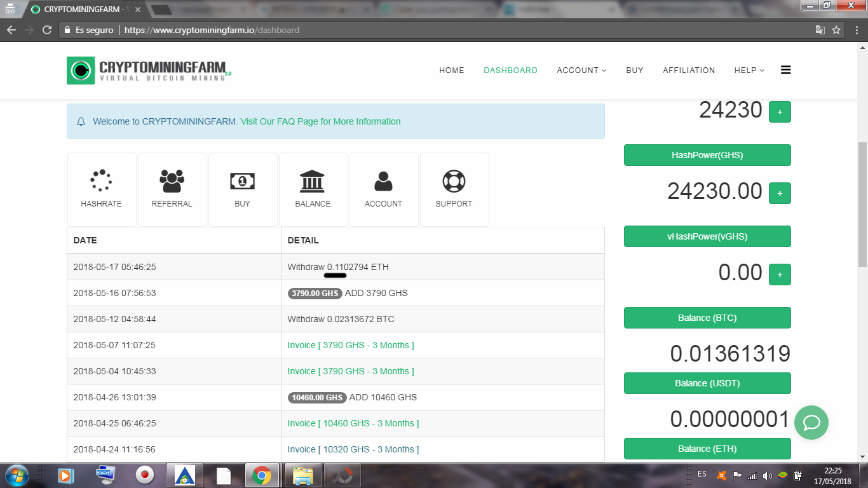This screenshot has width=868, height=488.
Task: Open AFFILIATION page
Action: (x=689, y=71)
